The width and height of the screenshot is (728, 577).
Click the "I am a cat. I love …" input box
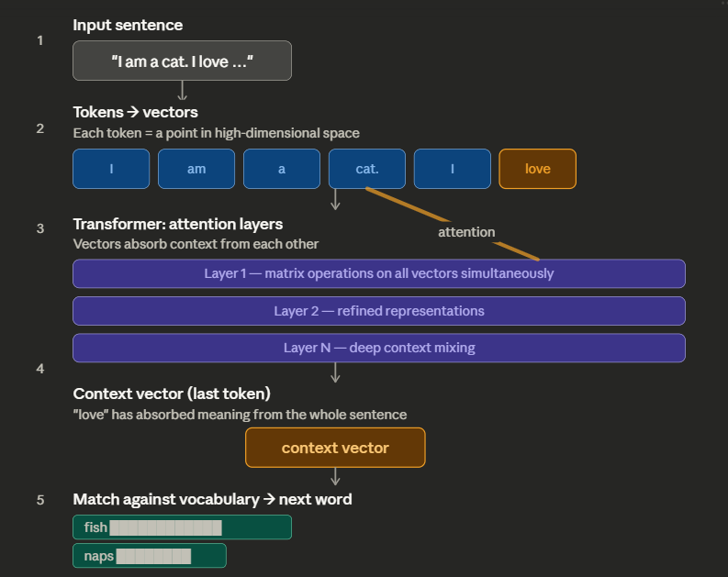coord(182,61)
